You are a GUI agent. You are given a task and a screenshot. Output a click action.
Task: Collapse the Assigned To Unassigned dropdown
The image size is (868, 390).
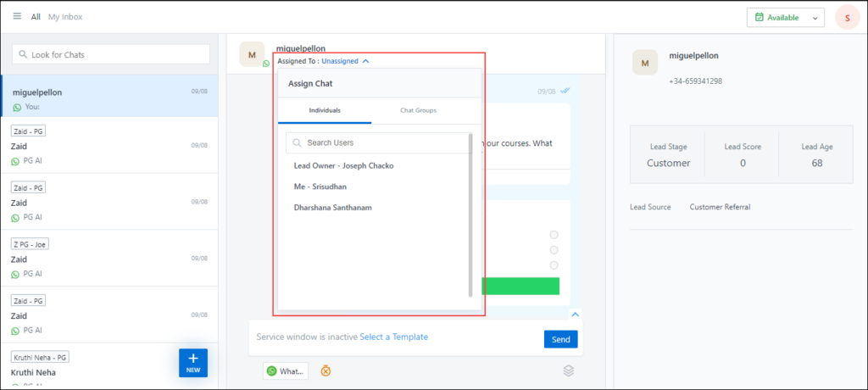365,61
